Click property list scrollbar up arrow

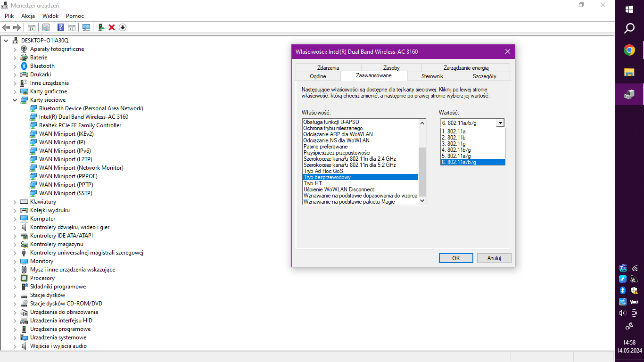tap(422, 123)
